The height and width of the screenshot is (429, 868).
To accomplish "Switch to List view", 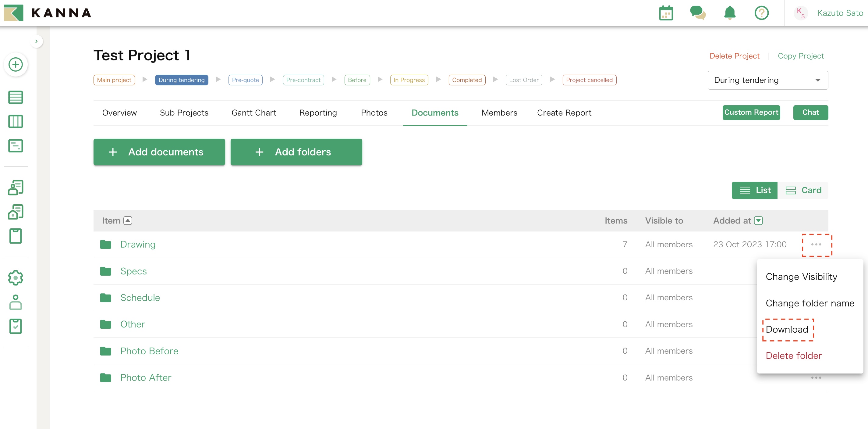I will [x=754, y=190].
